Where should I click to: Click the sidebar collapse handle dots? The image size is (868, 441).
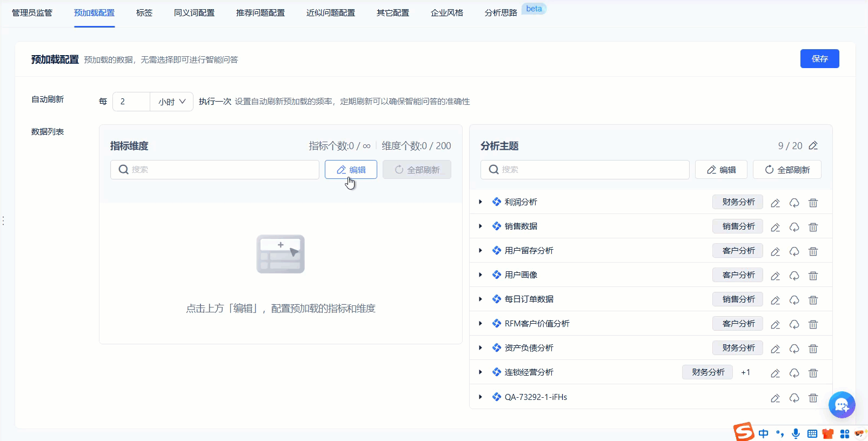tap(3, 220)
